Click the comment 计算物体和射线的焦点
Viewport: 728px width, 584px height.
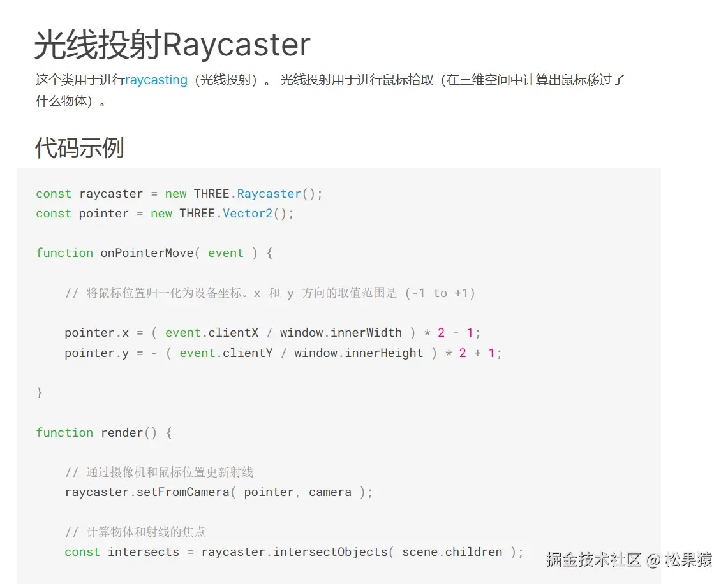tap(135, 532)
